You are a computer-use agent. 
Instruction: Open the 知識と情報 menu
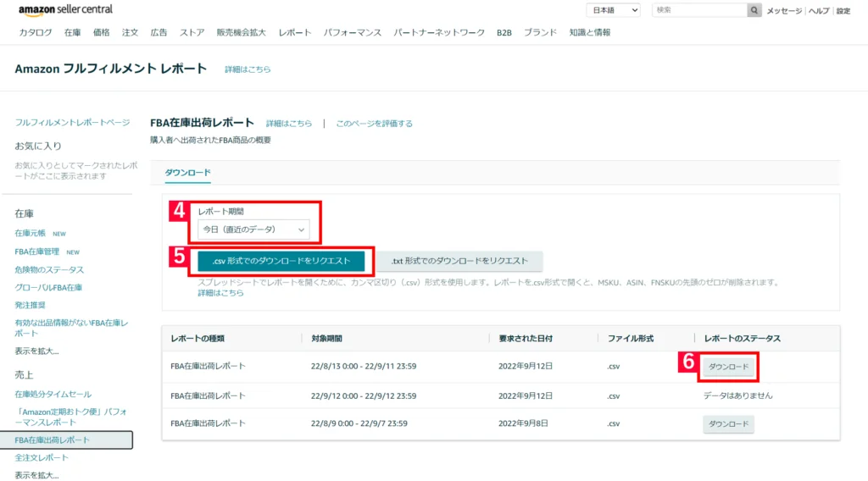(590, 33)
